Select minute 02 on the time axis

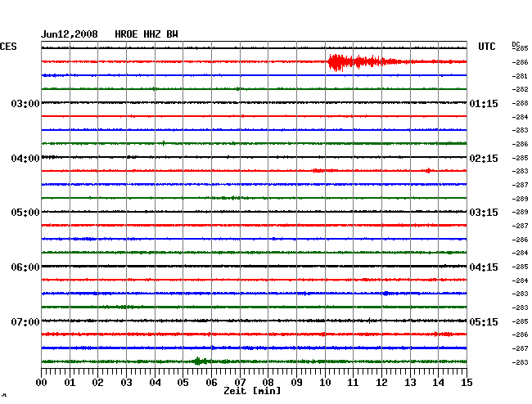[97, 382]
